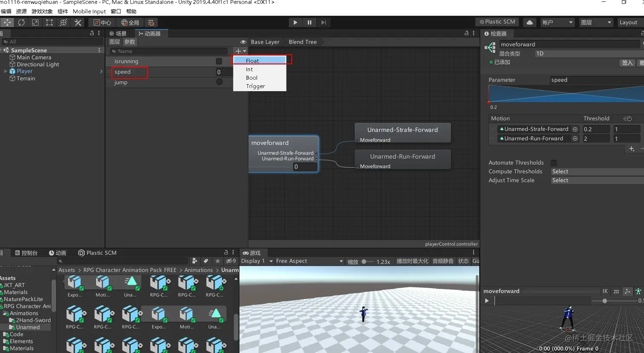644x353 pixels.
Task: Open the Free Aspect dropdown
Action: pos(310,261)
